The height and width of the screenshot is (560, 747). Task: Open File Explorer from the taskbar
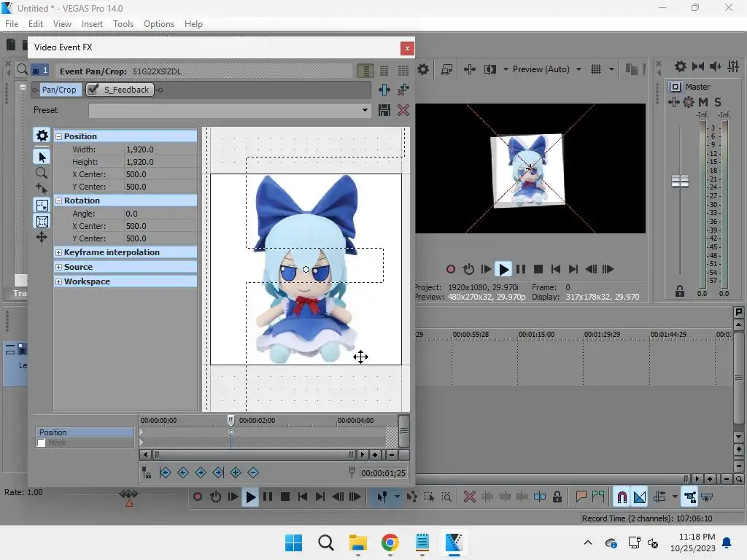357,542
